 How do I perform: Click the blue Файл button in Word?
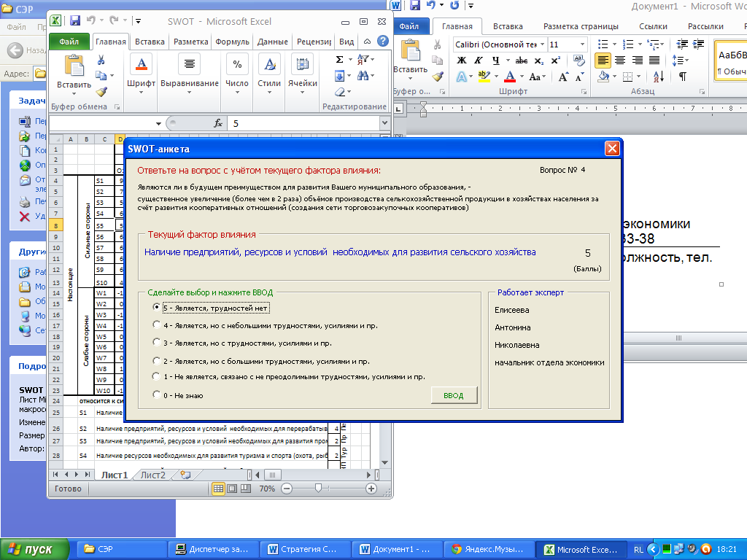(x=409, y=26)
